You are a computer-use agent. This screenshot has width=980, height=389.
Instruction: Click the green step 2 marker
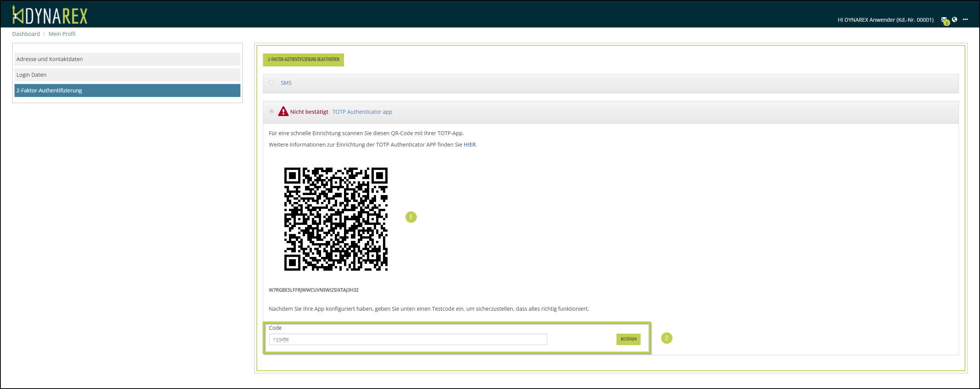pos(666,338)
